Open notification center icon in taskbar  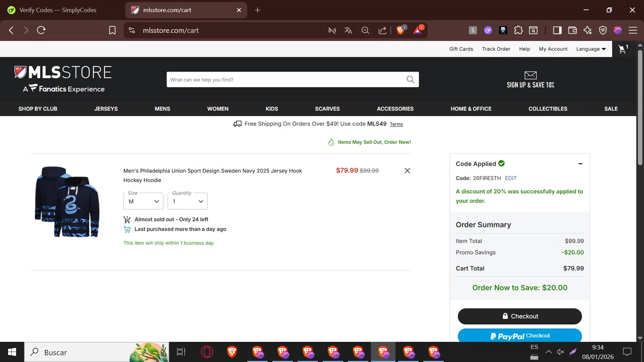627,352
